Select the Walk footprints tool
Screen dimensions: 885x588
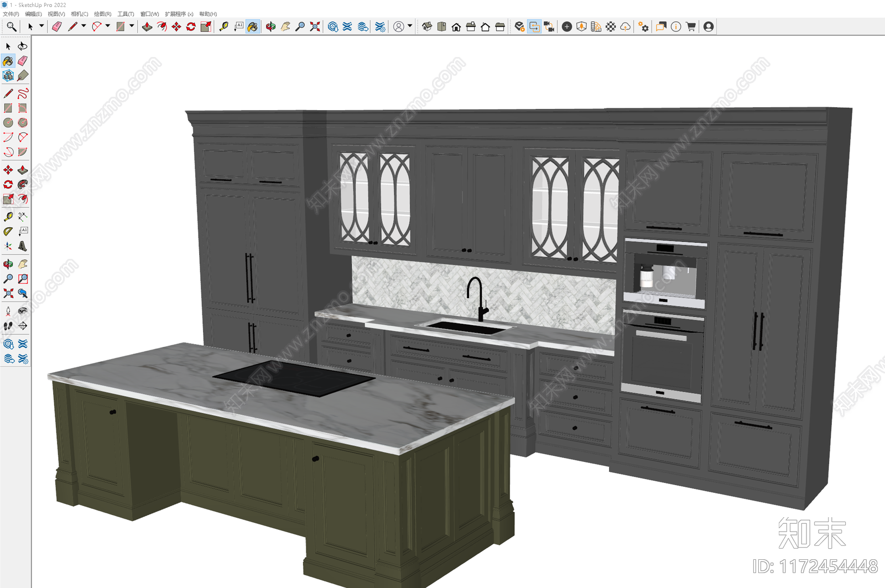8,326
